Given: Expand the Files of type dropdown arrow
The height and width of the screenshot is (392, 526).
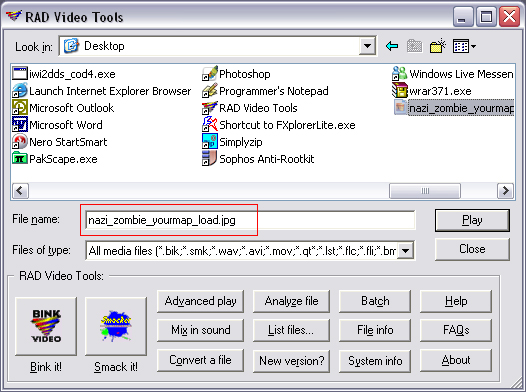Looking at the screenshot, I should pos(406,250).
